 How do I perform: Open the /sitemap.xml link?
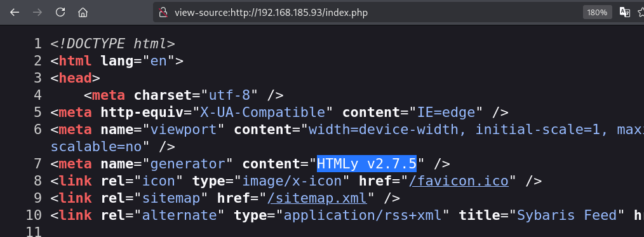(317, 198)
